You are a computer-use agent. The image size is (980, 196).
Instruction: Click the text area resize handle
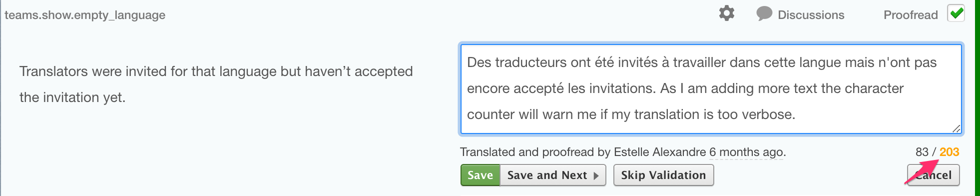point(956,128)
